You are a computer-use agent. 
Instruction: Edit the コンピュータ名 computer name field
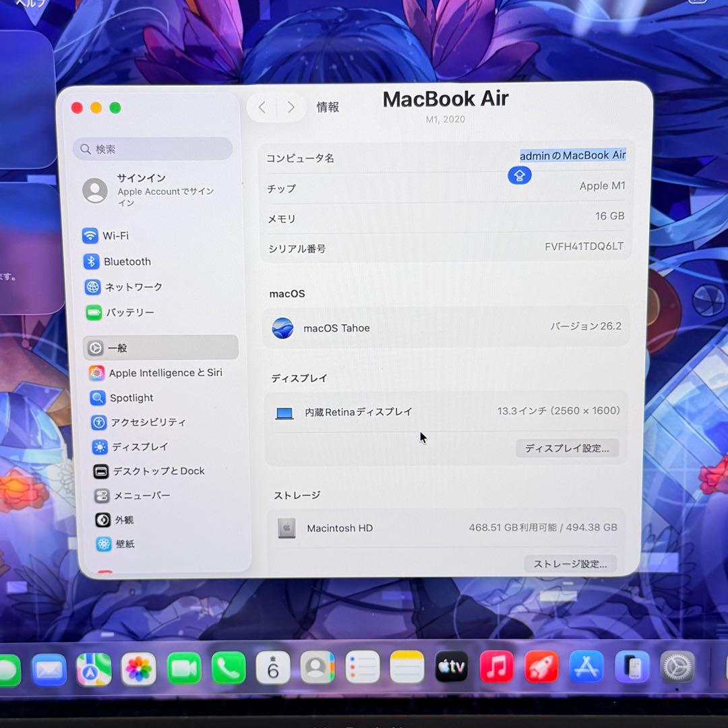point(572,156)
